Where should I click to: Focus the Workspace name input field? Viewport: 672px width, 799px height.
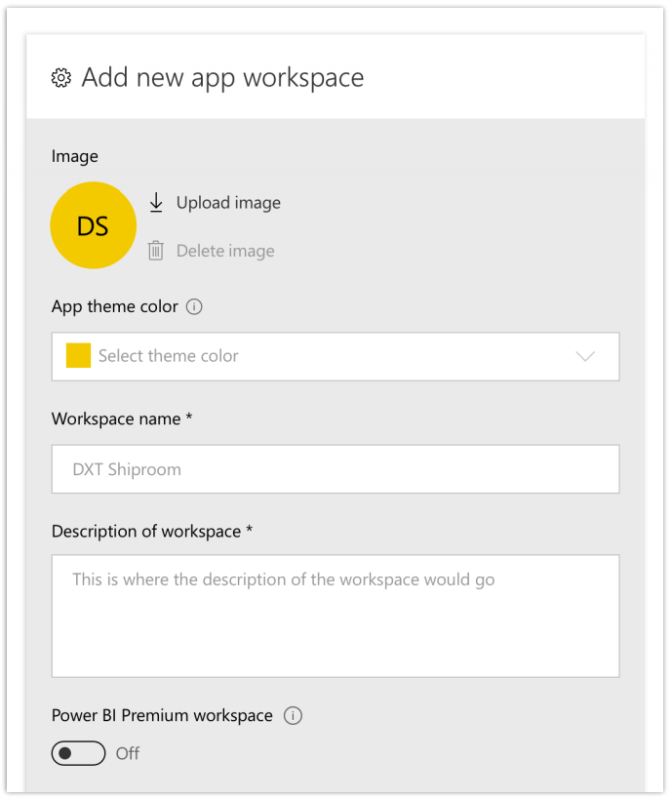[x=335, y=469]
